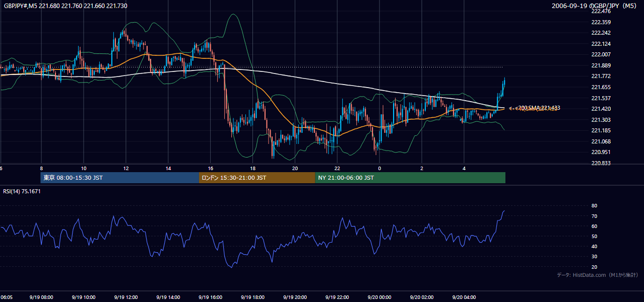Click the 9/20 02:00 bottom time label
Viewport: 644px width, 302px height.
tap(422, 297)
